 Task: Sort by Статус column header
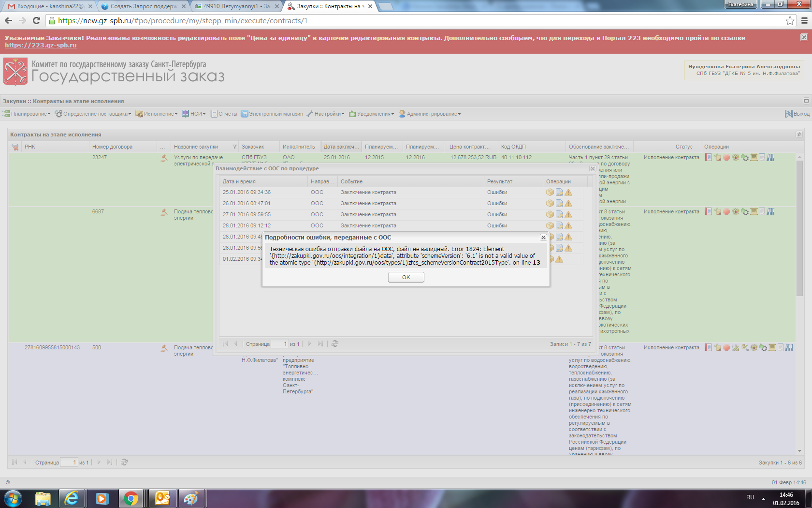(x=667, y=147)
